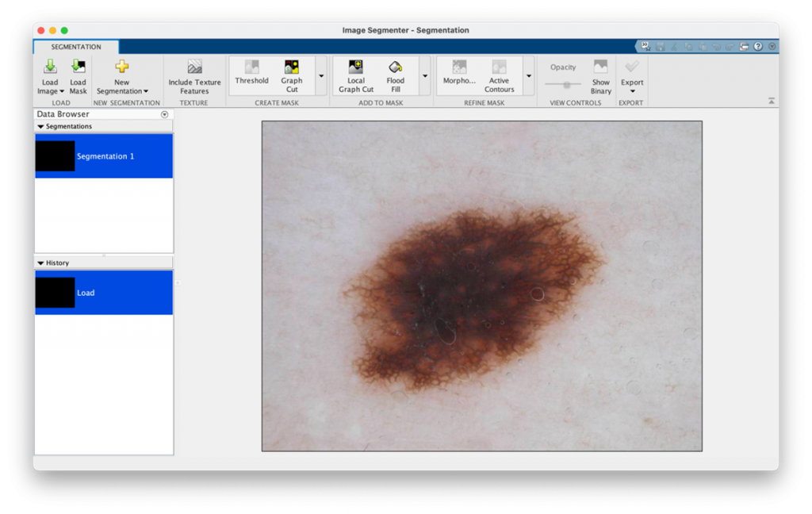This screenshot has width=812, height=514.
Task: Collapse the Segmentations section
Action: 41,127
